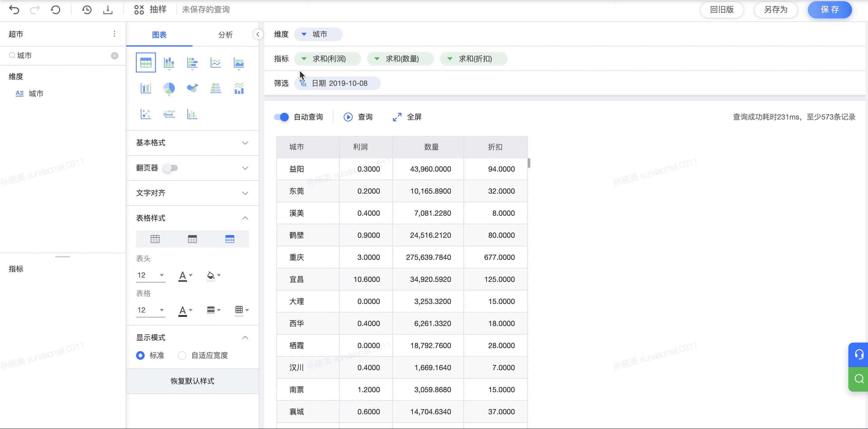
Task: Click the blue 保存 button
Action: tap(830, 10)
